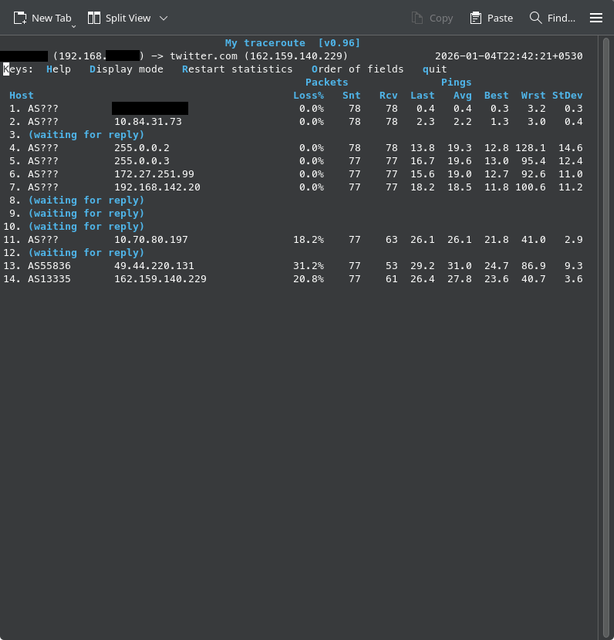Click 'Restart statistics' key hint
The width and height of the screenshot is (614, 640).
point(237,69)
